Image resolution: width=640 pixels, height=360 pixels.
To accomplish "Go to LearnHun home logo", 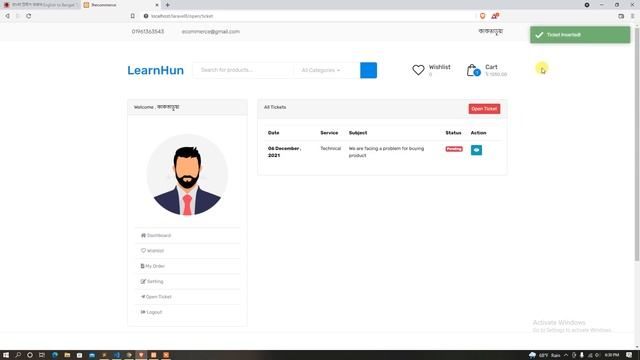I will coord(156,70).
